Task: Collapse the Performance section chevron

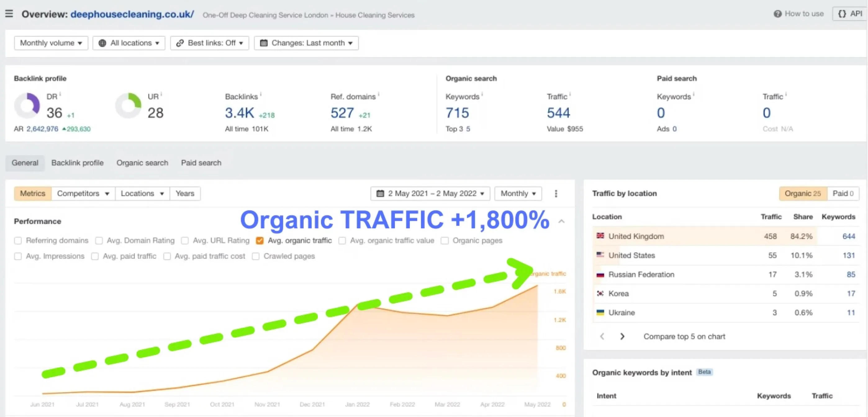Action: tap(561, 221)
